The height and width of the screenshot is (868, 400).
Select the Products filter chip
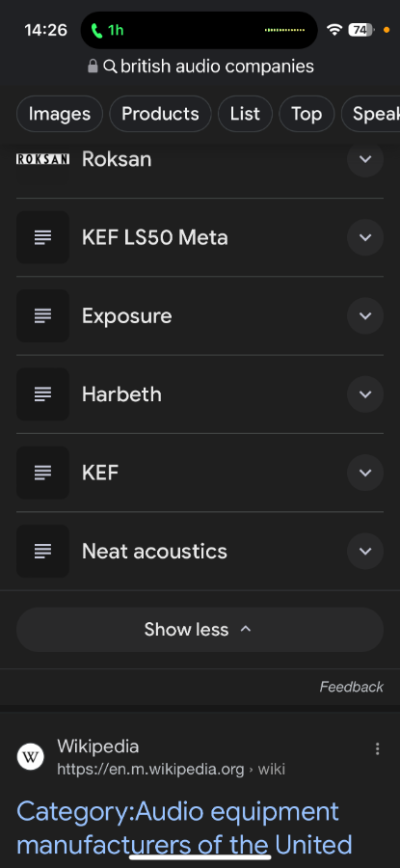(160, 114)
